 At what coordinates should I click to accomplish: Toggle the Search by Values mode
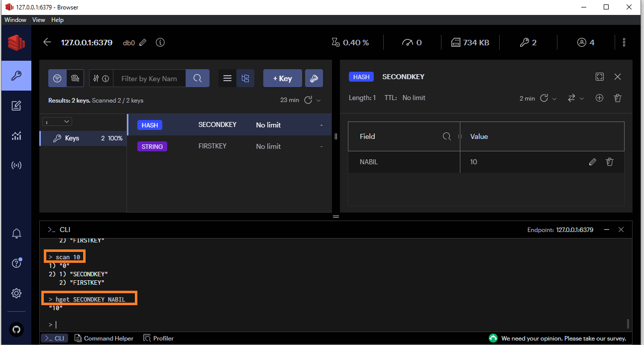pyautogui.click(x=75, y=78)
